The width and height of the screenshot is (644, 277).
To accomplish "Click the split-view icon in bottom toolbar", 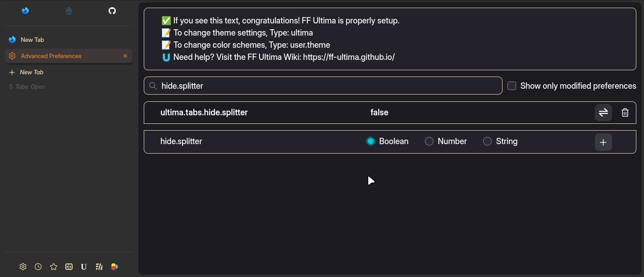I will pos(69,267).
